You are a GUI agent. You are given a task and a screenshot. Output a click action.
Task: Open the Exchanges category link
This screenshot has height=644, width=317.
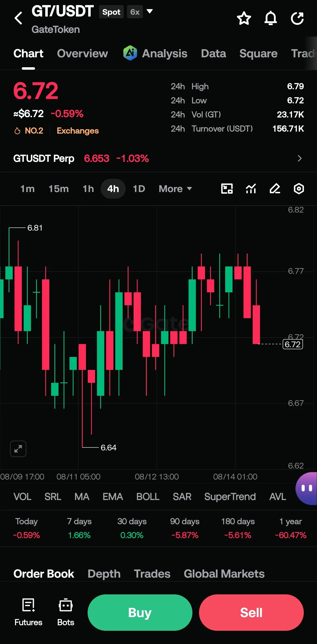coord(78,131)
